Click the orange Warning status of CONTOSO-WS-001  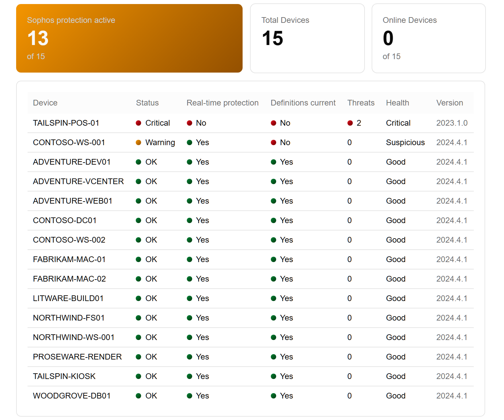tap(155, 142)
